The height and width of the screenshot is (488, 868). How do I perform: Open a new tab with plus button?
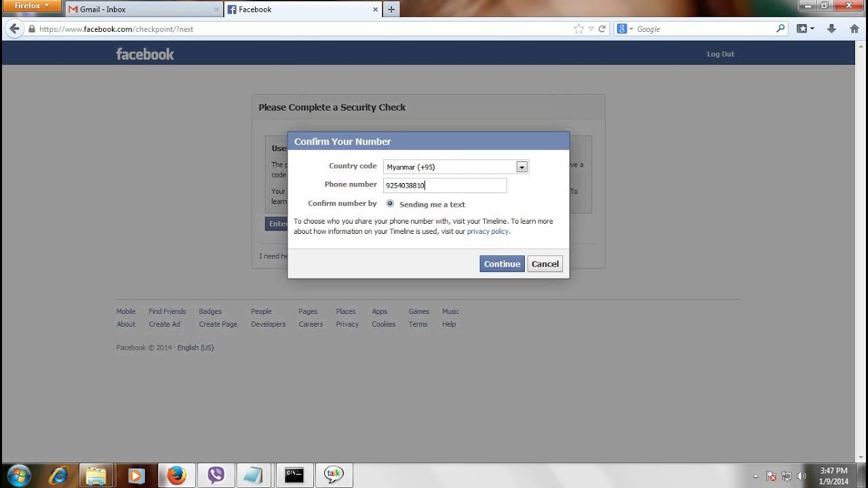click(x=391, y=9)
